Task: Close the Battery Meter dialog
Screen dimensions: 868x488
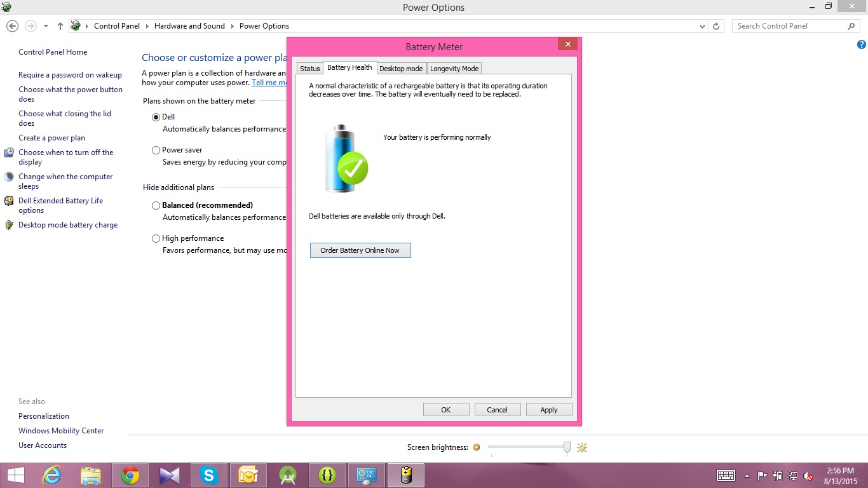Action: tap(568, 44)
